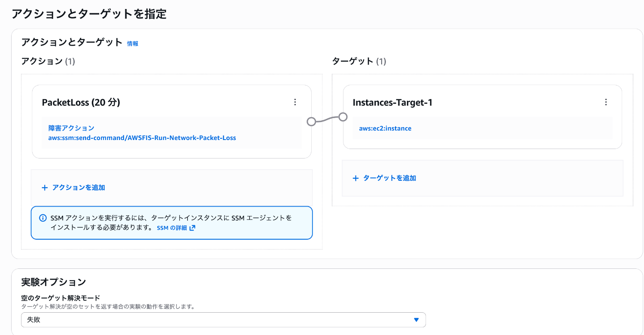Click the target-side connector circle
The height and width of the screenshot is (335, 644).
[343, 117]
